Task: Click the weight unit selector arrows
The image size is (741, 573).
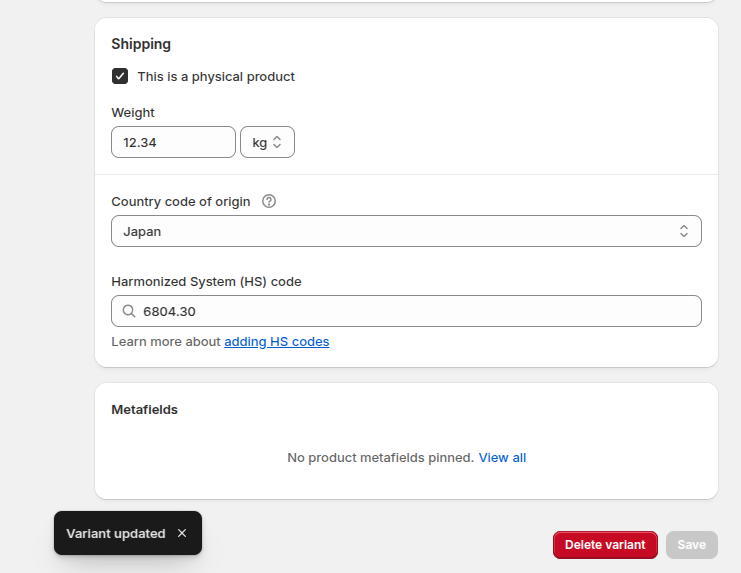Action: coord(277,142)
